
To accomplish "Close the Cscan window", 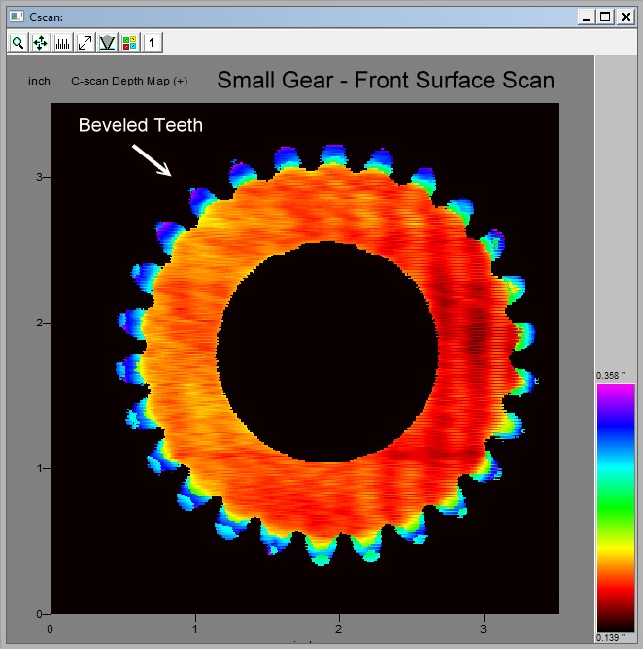I will [x=626, y=17].
